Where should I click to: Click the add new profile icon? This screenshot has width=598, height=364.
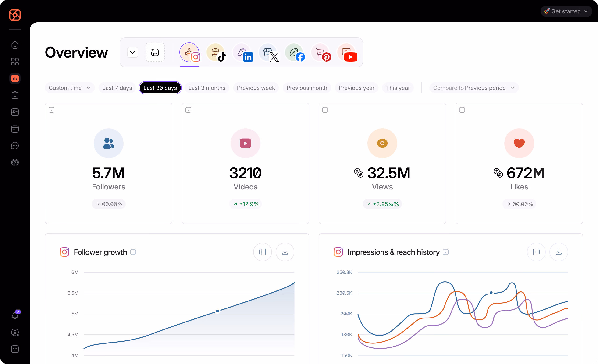coord(155,52)
